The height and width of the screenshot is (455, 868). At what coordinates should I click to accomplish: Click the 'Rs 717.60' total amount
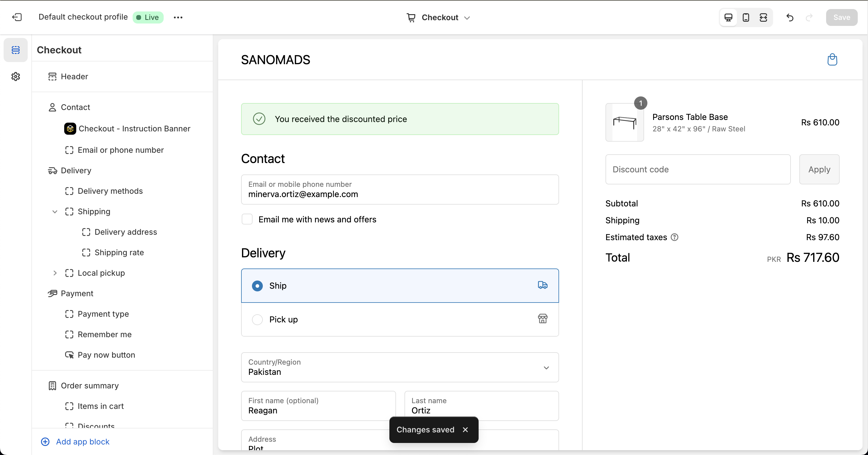[x=813, y=258]
